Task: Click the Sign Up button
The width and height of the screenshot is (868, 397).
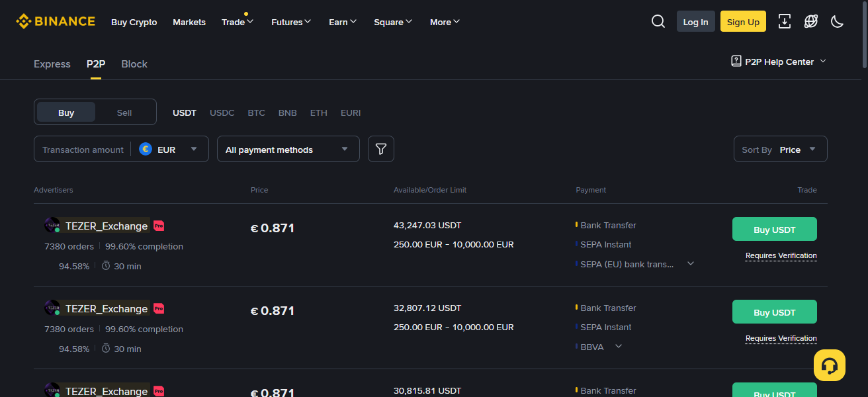Action: point(743,21)
